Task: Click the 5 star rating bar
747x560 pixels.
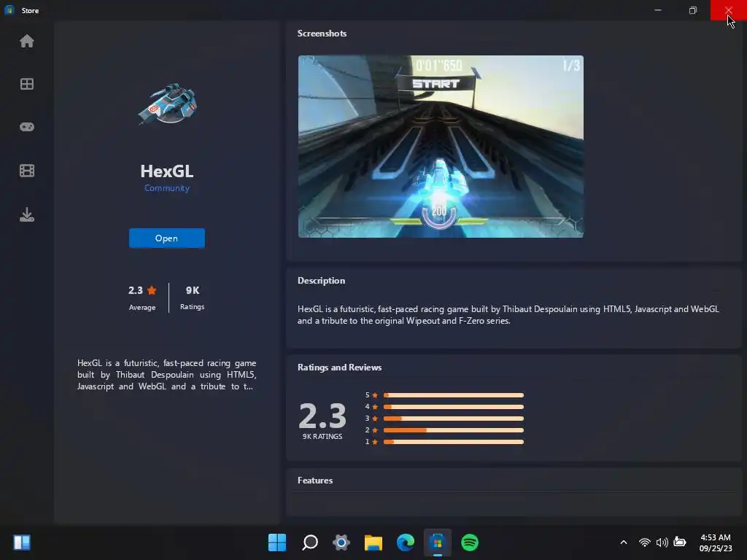Action: (x=454, y=395)
